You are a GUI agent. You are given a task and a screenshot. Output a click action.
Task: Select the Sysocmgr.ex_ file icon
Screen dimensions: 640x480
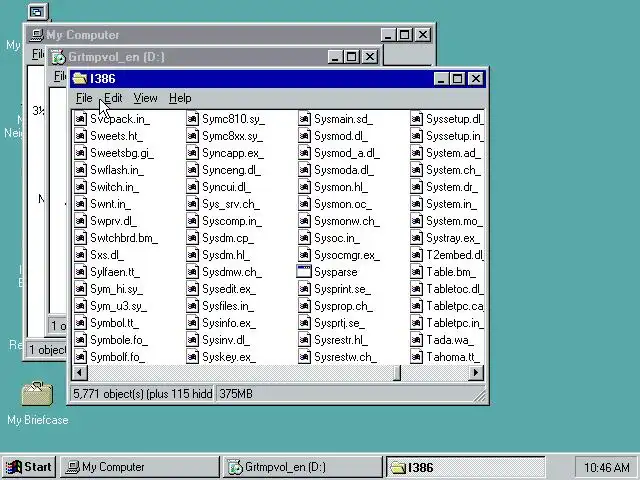tap(304, 255)
